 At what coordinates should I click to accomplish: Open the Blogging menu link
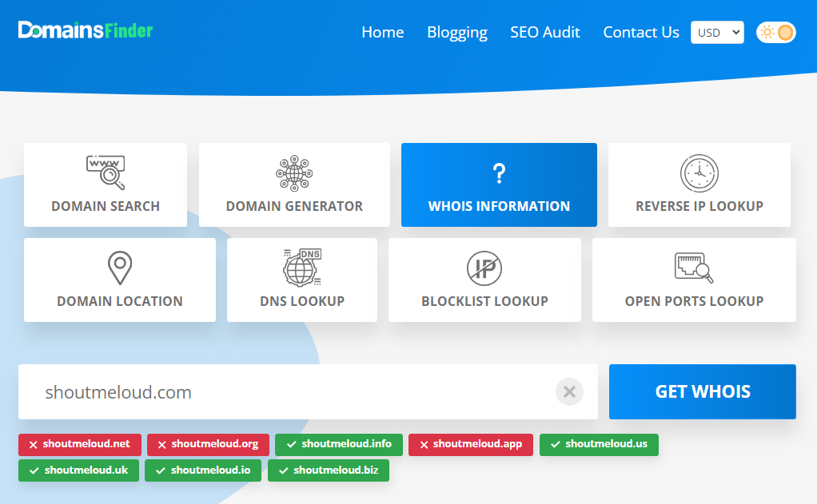pyautogui.click(x=457, y=32)
